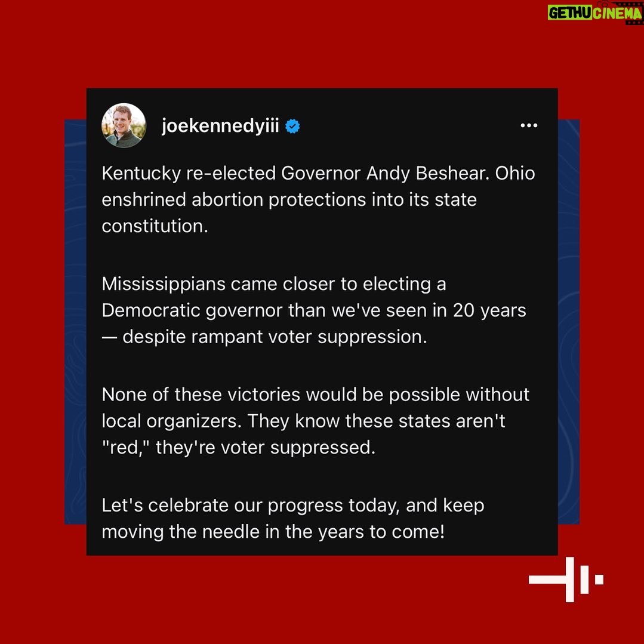Click the GETHU green watermark logo
Viewport: 644px width, 644px height.
[x=569, y=13]
